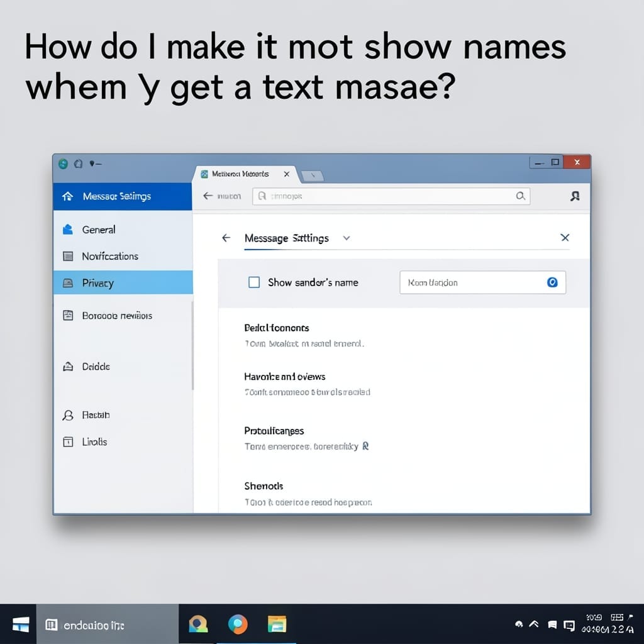
Task: Click the cloud tray icon
Action: click(x=519, y=625)
